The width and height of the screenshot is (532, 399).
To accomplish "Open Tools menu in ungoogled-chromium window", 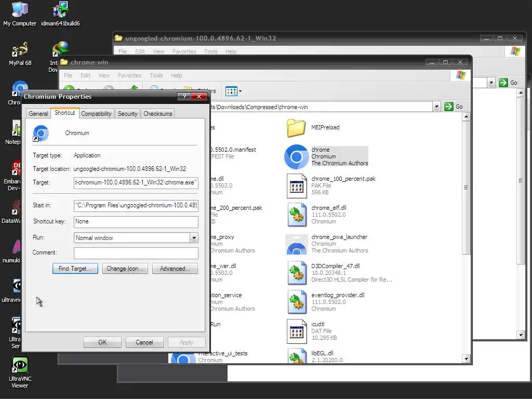I will [x=211, y=51].
